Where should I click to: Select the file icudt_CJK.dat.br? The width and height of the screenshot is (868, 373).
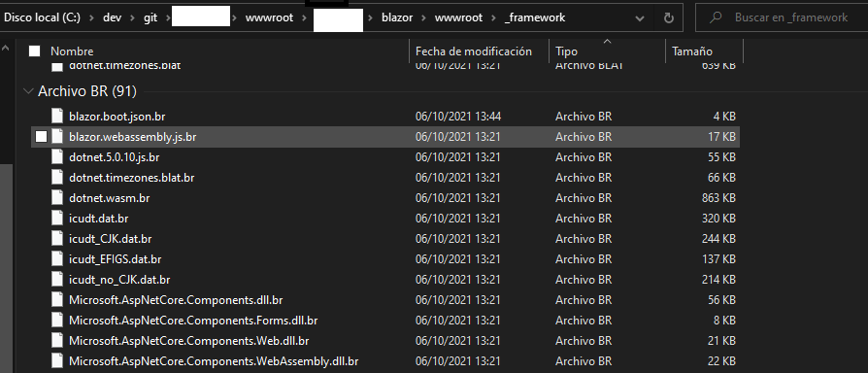(110, 239)
